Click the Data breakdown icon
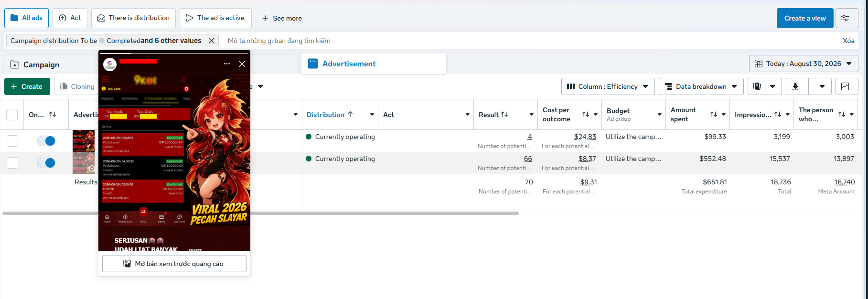Screen dimensions: 868x299 (x=668, y=86)
